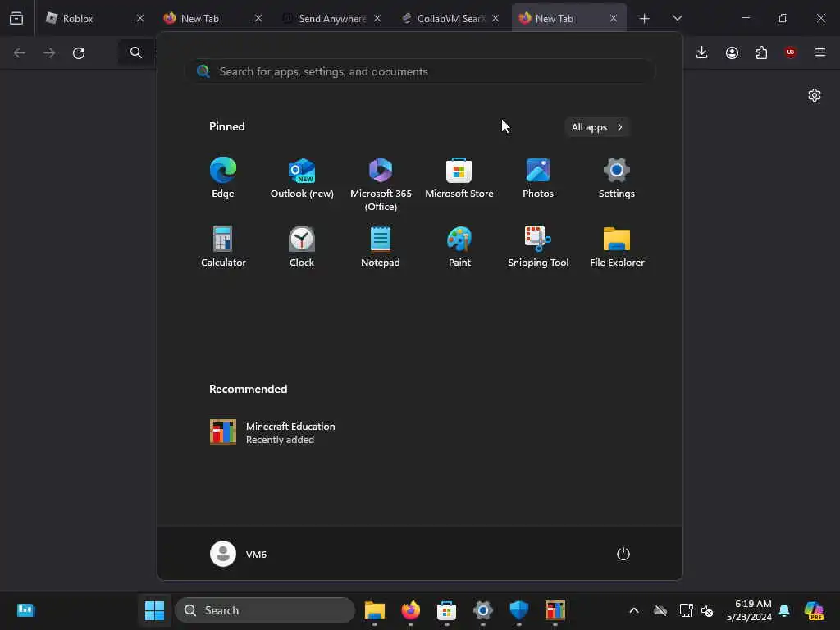
Task: Open new tab page personalize gear
Action: pos(815,95)
